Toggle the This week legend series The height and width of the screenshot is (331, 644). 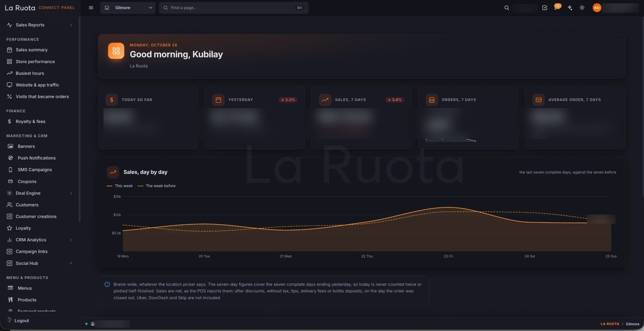[120, 186]
